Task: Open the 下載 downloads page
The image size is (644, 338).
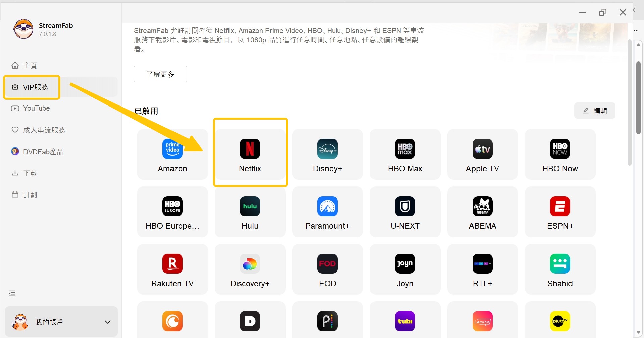Action: pos(30,173)
